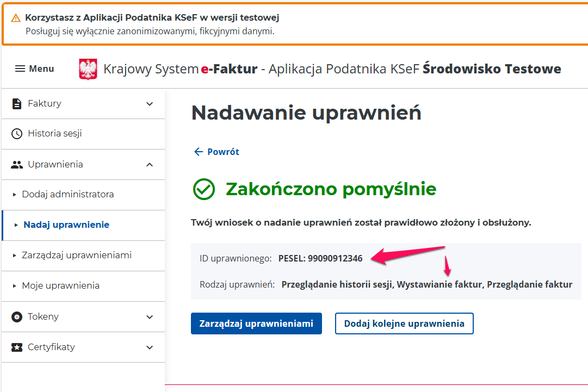Expand the Faktury section chevron

point(150,103)
